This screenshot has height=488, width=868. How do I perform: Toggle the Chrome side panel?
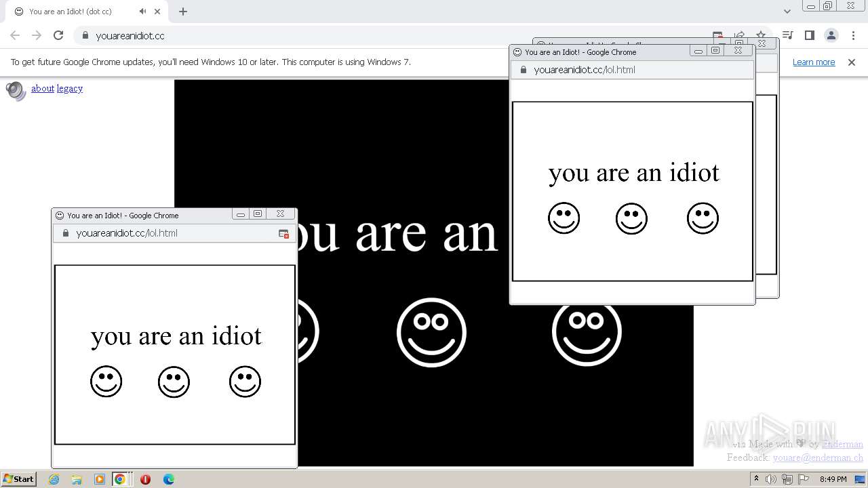809,35
